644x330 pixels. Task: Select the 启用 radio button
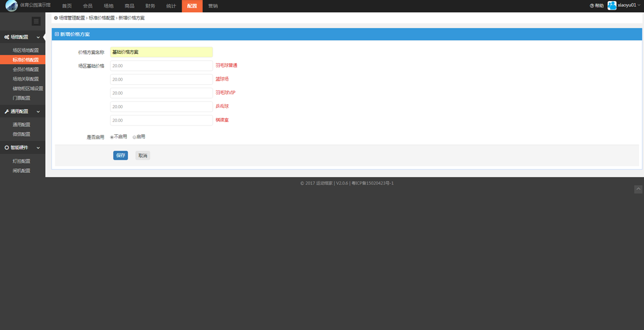point(134,137)
